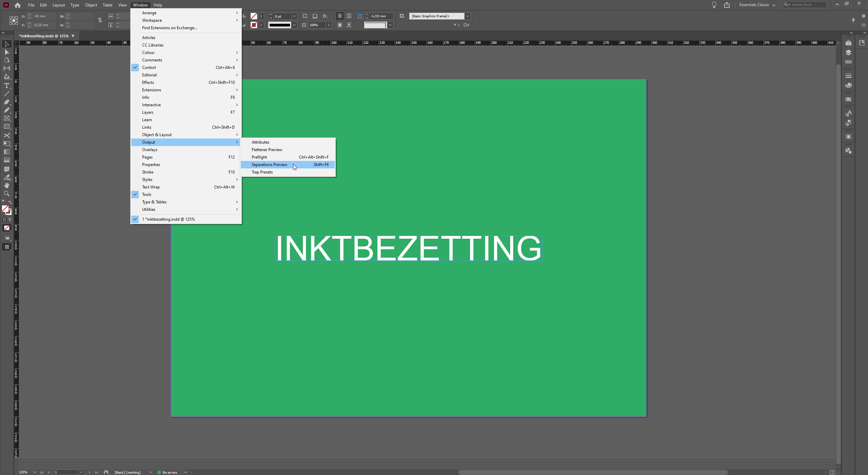The image size is (868, 475).
Task: Click default fill and stroke icon
Action: coord(4,202)
